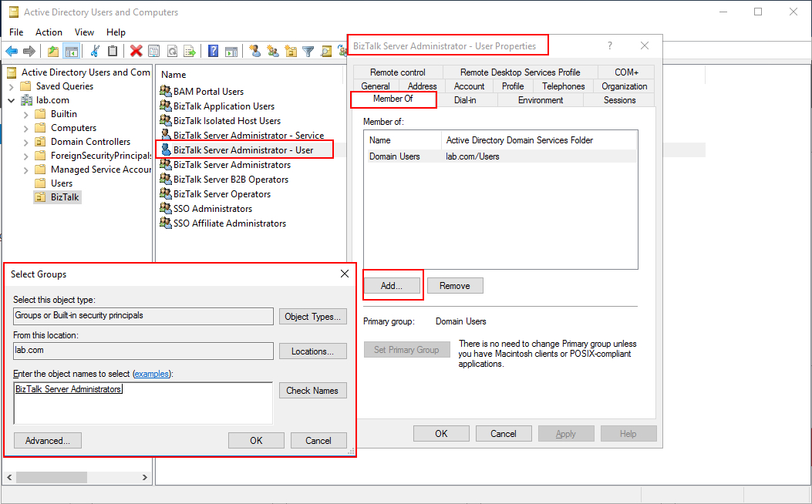Screen dimensions: 812x504
Task: Switch to the General tab
Action: tap(376, 86)
